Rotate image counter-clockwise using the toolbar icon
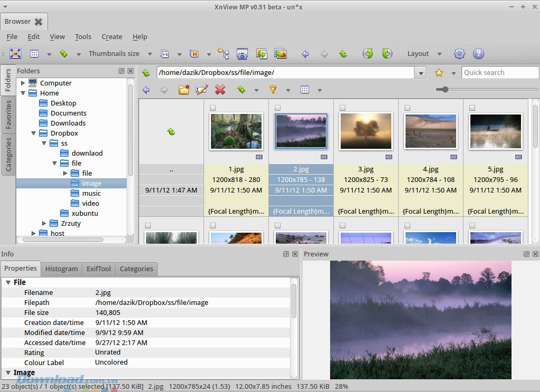This screenshot has height=392, width=540. click(x=368, y=53)
